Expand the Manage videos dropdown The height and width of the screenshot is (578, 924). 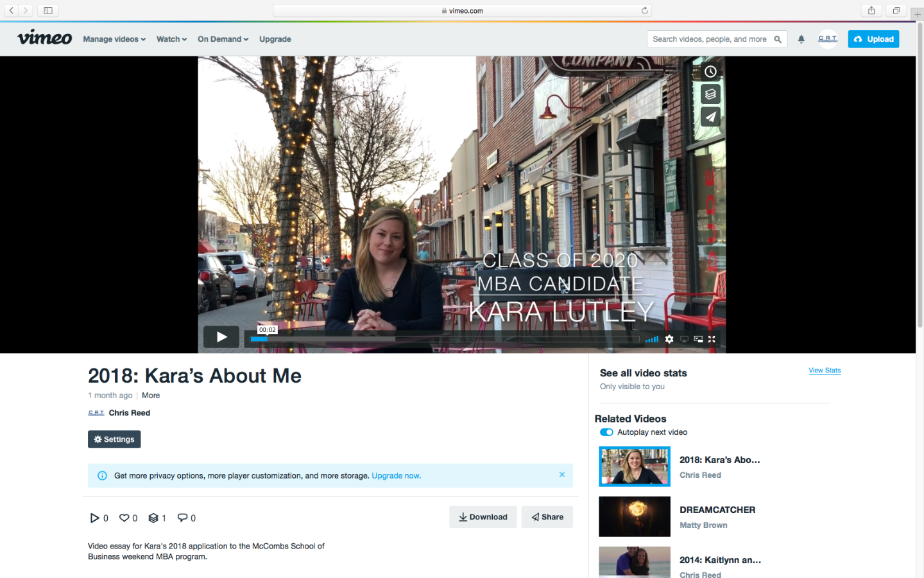pos(114,39)
